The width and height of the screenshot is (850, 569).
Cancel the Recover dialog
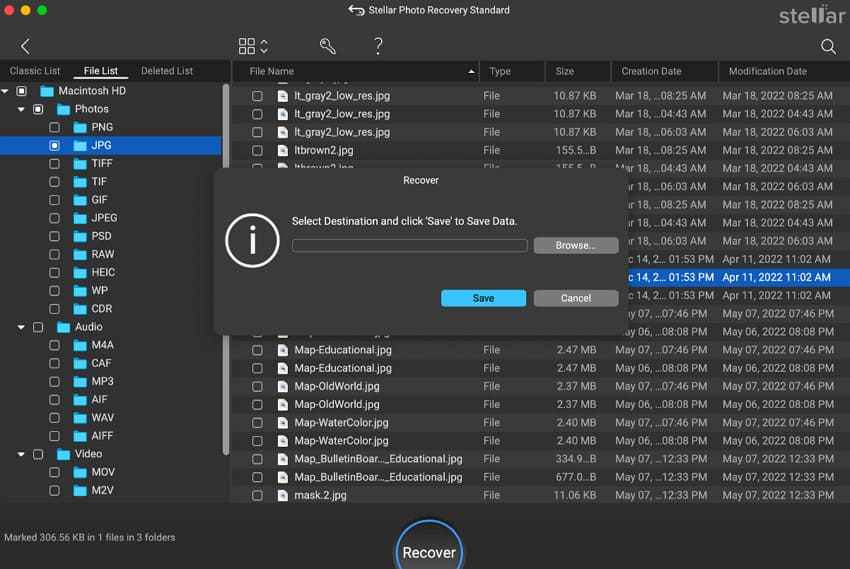[x=576, y=298]
